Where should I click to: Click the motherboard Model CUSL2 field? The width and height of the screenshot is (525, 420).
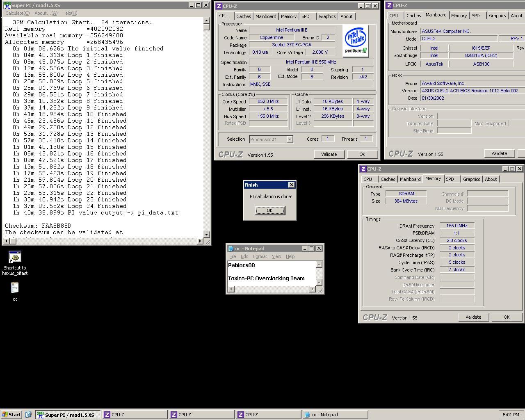coord(459,39)
